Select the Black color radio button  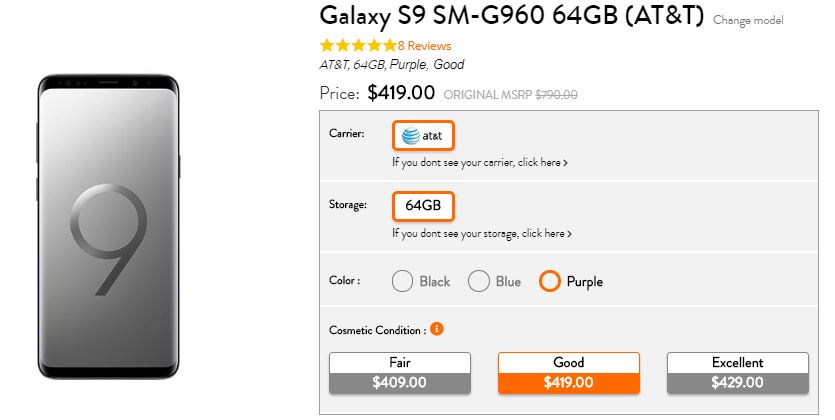[x=403, y=281]
